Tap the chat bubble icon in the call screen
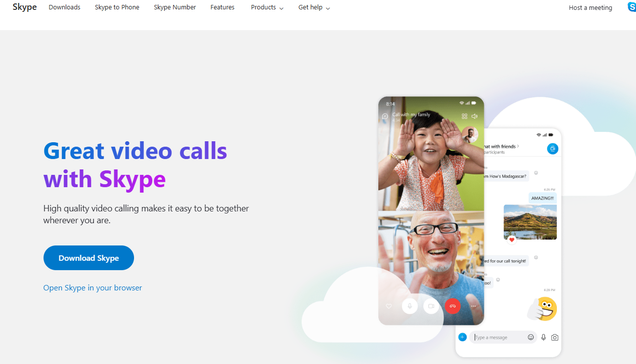636x364 pixels. point(385,117)
